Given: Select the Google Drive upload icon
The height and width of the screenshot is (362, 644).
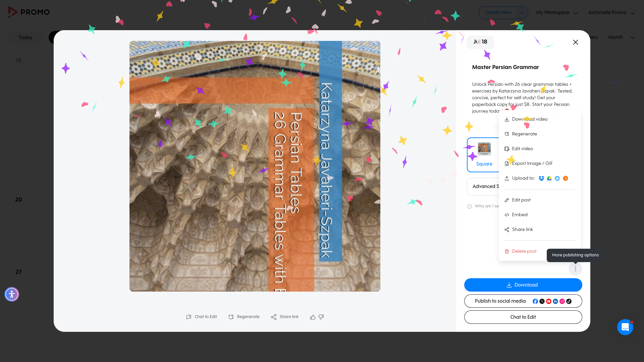Looking at the screenshot, I should [549, 178].
